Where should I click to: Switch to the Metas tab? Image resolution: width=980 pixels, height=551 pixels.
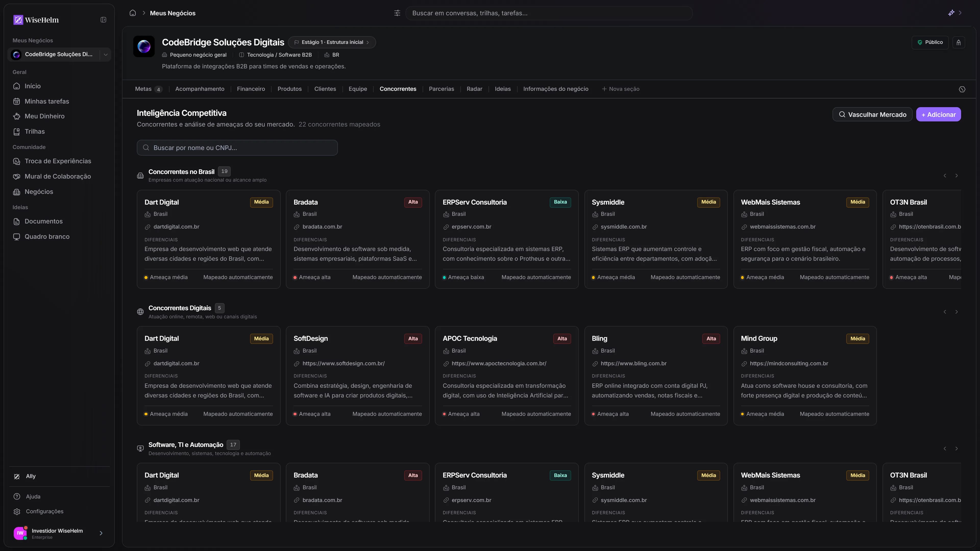click(x=148, y=89)
